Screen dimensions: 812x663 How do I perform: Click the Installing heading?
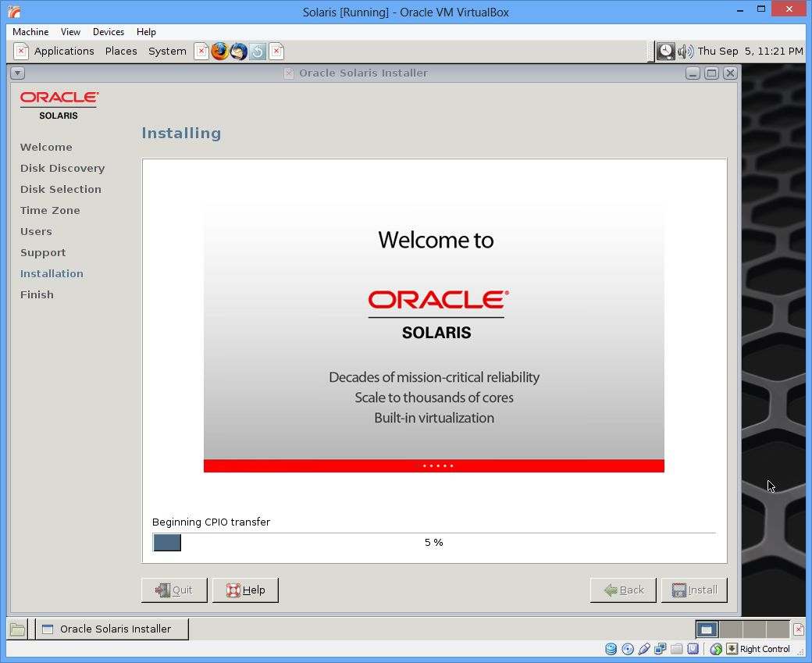[x=181, y=133]
